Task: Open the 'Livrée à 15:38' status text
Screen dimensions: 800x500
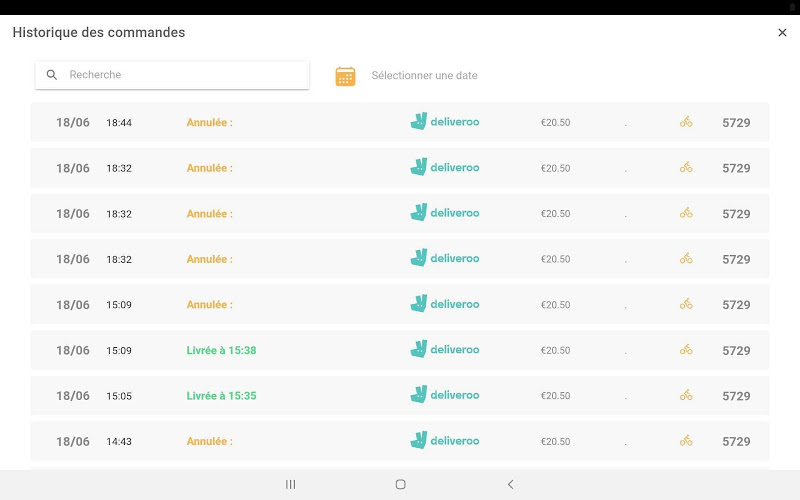Action: click(x=221, y=350)
